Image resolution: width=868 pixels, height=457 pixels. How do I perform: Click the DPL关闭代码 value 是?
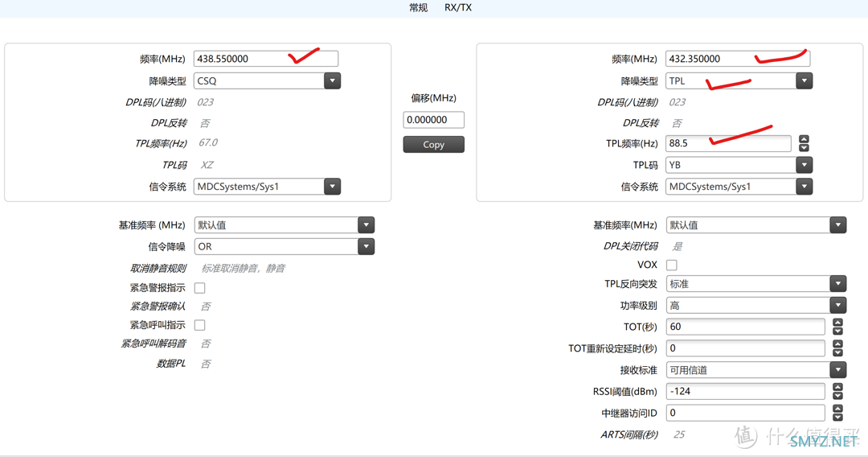click(x=677, y=246)
